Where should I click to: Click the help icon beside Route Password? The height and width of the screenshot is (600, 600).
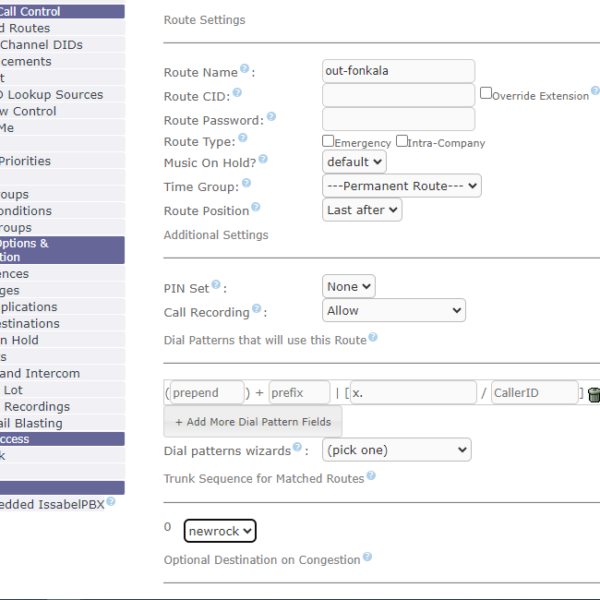(271, 118)
